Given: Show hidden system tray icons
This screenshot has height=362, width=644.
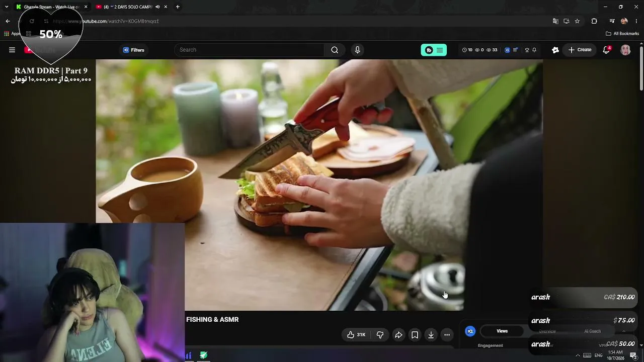Looking at the screenshot, I should pos(578,355).
